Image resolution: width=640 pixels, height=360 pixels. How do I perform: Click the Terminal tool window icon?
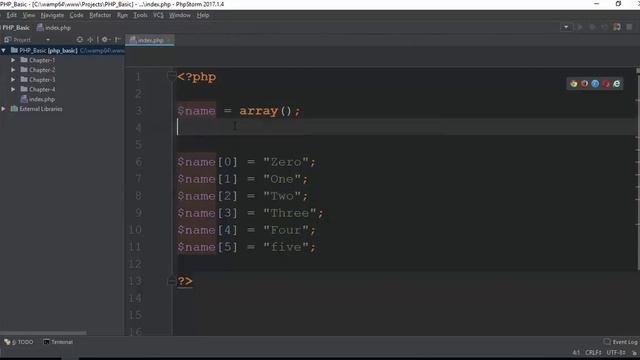pos(46,342)
